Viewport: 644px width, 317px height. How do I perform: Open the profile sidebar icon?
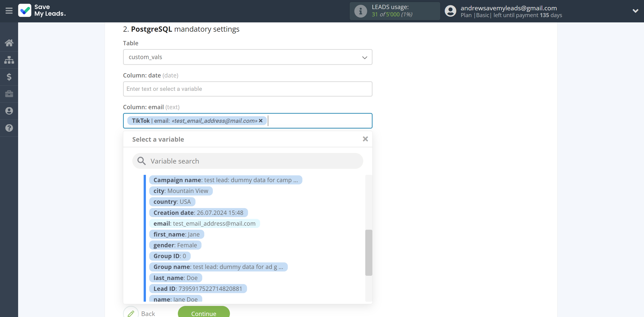tap(9, 111)
